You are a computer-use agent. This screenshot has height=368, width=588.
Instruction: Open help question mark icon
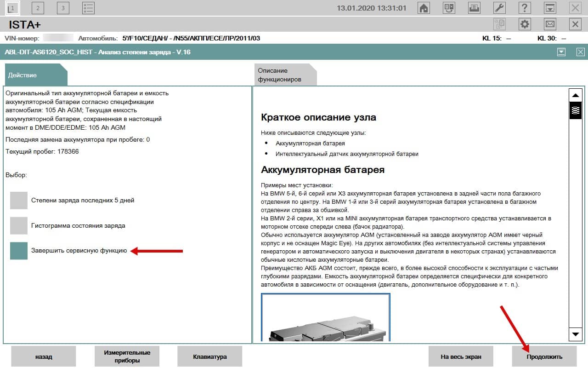(525, 7)
